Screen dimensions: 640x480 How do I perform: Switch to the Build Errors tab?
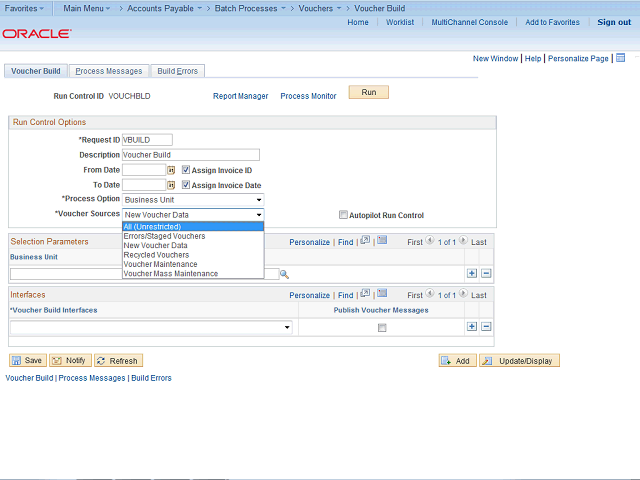tap(178, 71)
